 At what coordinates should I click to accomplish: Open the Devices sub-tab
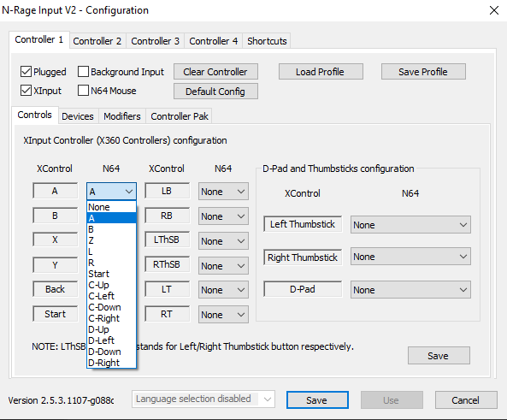78,116
